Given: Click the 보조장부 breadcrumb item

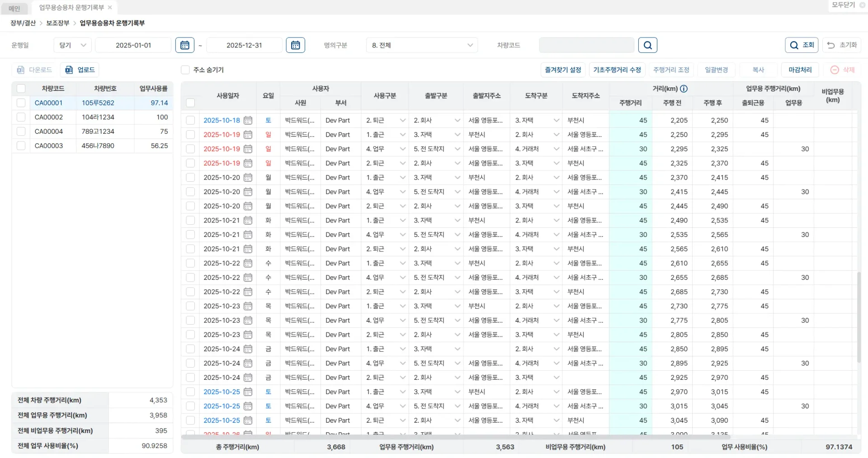Looking at the screenshot, I should coord(58,23).
